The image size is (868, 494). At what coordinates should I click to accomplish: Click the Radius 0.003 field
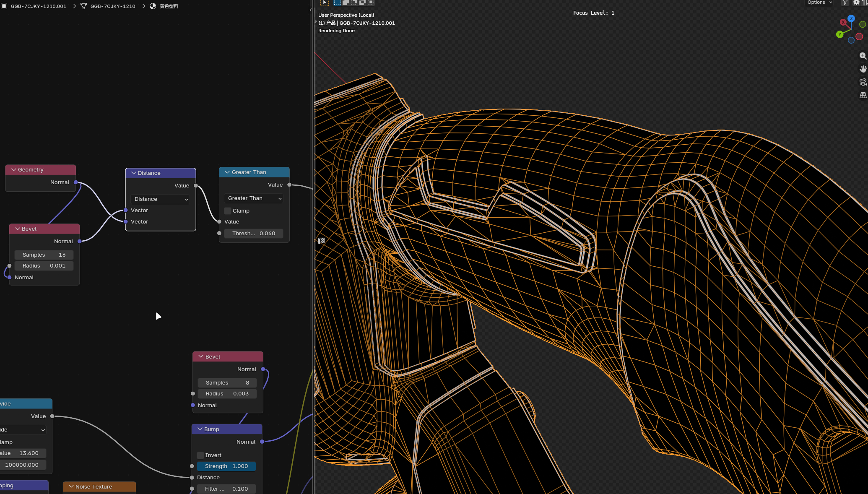click(227, 394)
